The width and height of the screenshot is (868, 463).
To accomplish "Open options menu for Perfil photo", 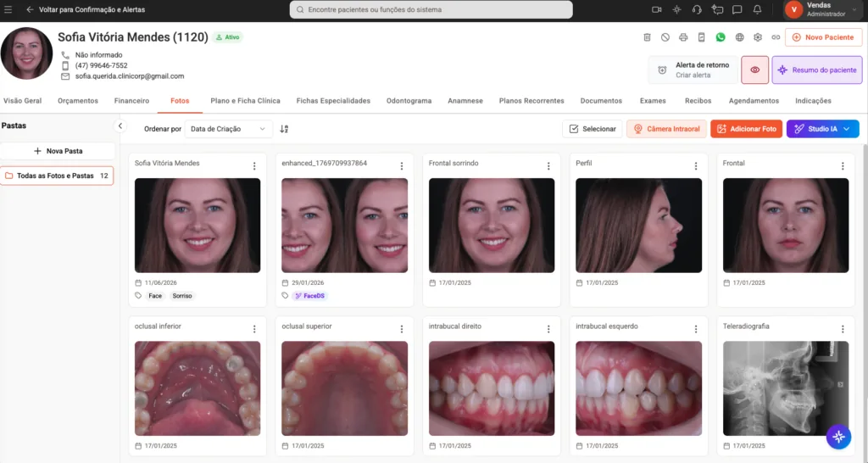I will click(695, 166).
